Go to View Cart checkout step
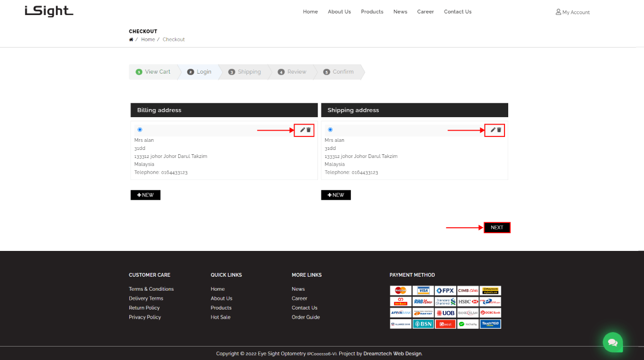 (153, 72)
